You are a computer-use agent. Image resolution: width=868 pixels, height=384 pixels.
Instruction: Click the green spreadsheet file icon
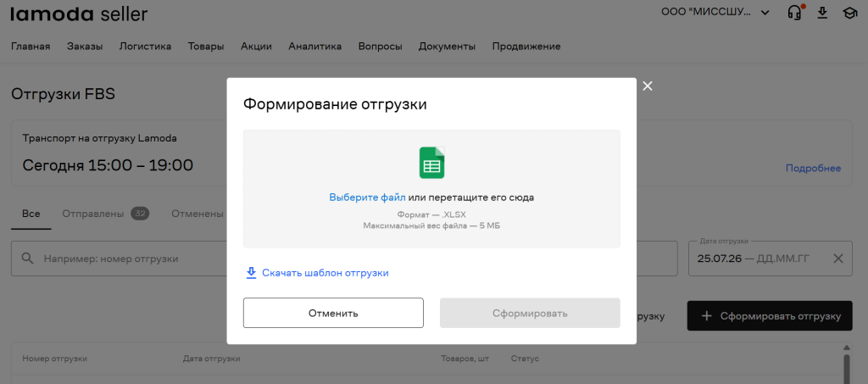pos(431,163)
